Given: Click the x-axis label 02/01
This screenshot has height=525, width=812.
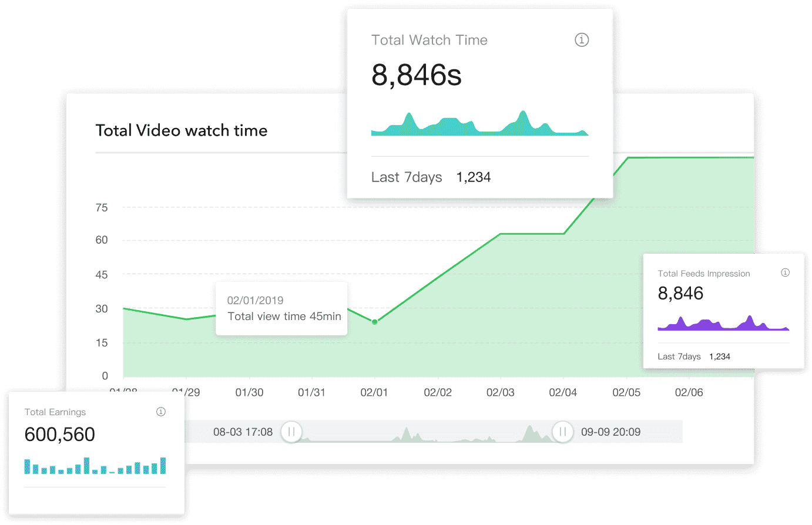Looking at the screenshot, I should (374, 392).
